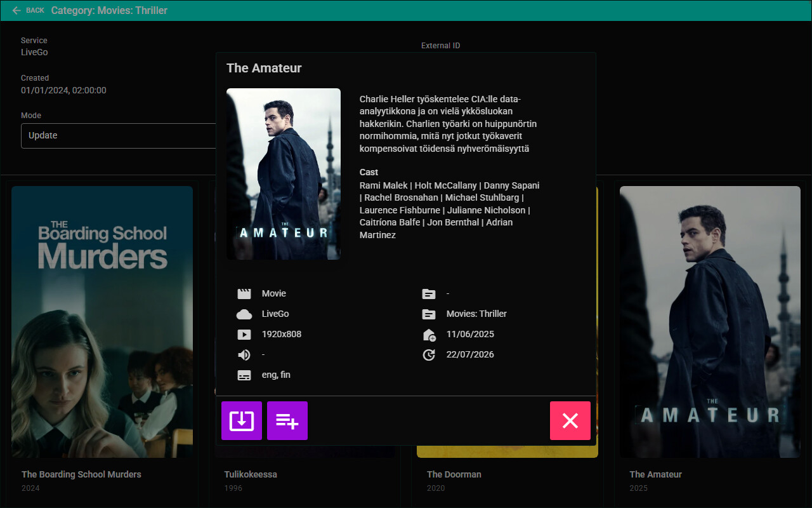
Task: Click The Amateur card title below the poster
Action: coord(656,474)
